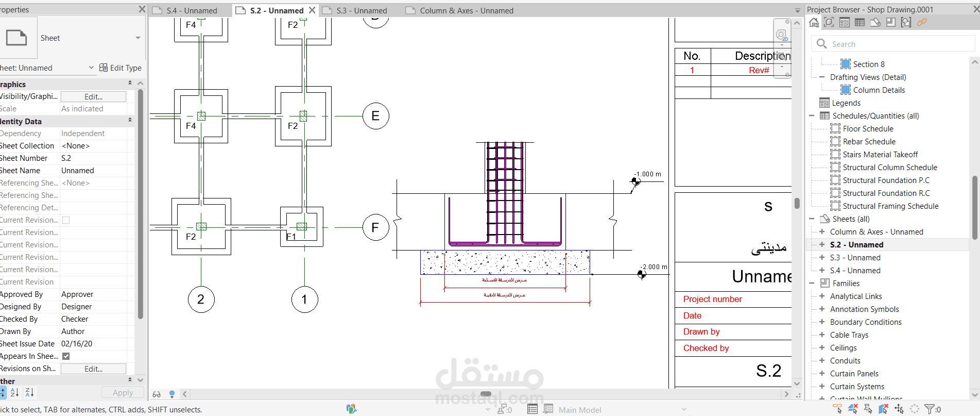Click the glasses temporary hide/isolate icon

157,394
